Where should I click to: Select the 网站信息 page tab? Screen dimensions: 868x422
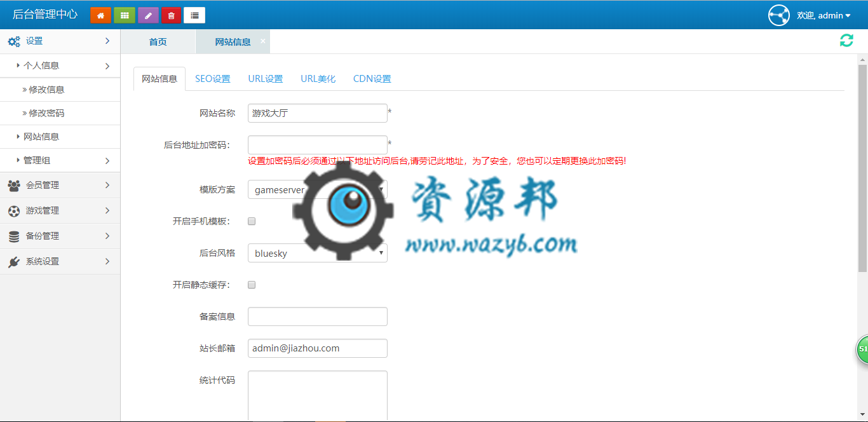click(233, 41)
